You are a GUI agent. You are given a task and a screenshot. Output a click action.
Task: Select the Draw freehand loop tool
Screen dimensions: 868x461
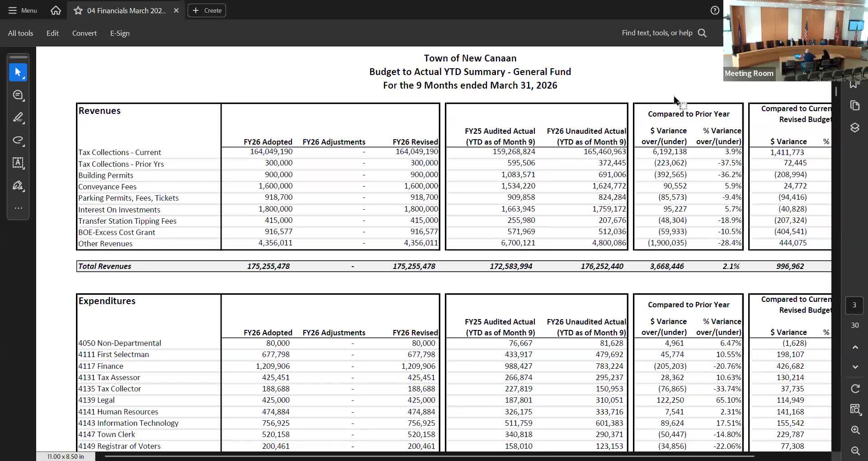[x=18, y=140]
